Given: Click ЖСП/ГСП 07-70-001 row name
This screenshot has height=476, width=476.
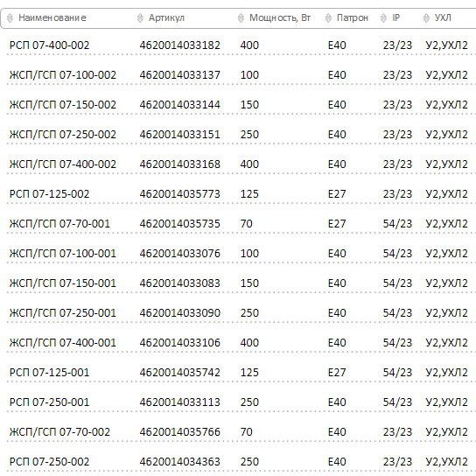Looking at the screenshot, I should (x=59, y=224).
